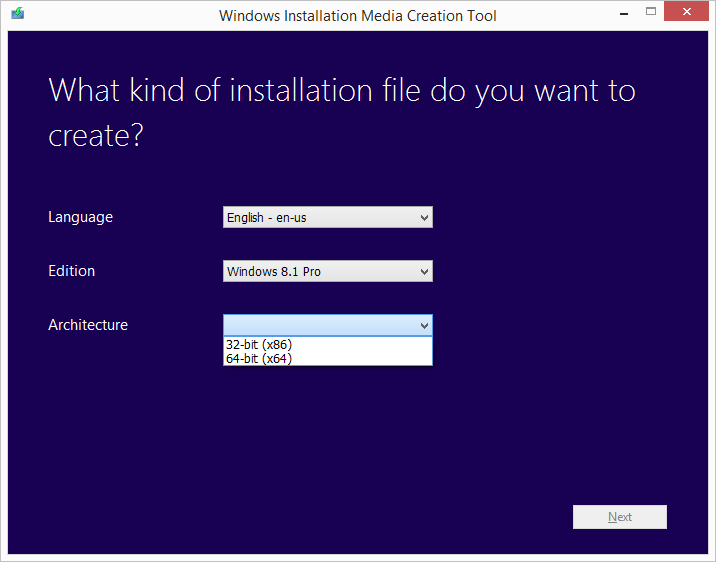Click the window title text
716x562 pixels.
[358, 16]
